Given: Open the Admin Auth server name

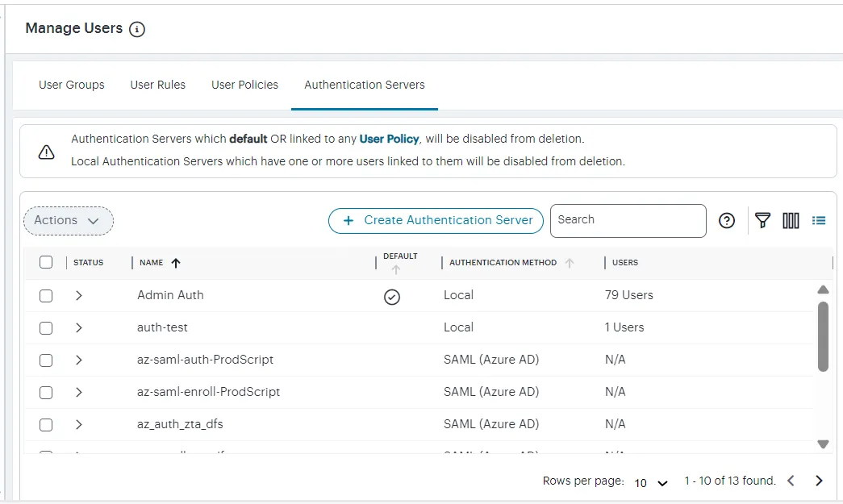Looking at the screenshot, I should pos(170,295).
